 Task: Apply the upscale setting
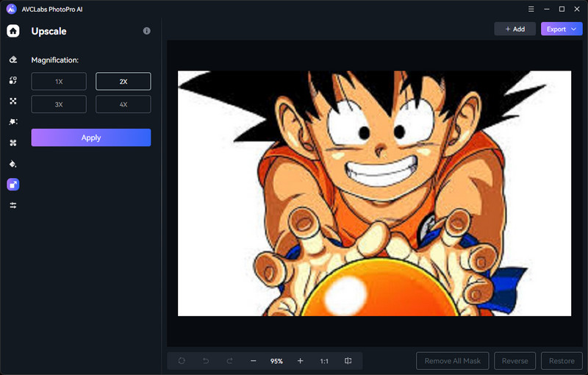[91, 137]
